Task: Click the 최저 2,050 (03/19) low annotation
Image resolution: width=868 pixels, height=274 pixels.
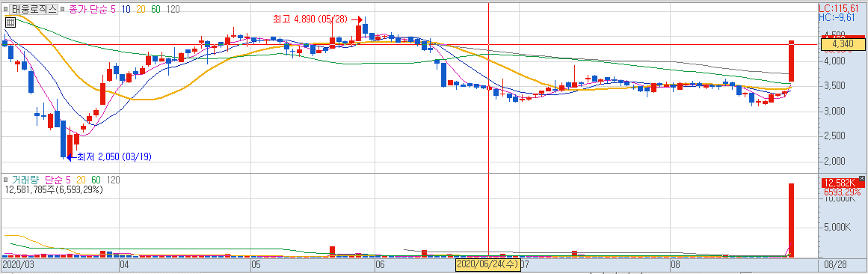Action: [x=114, y=157]
